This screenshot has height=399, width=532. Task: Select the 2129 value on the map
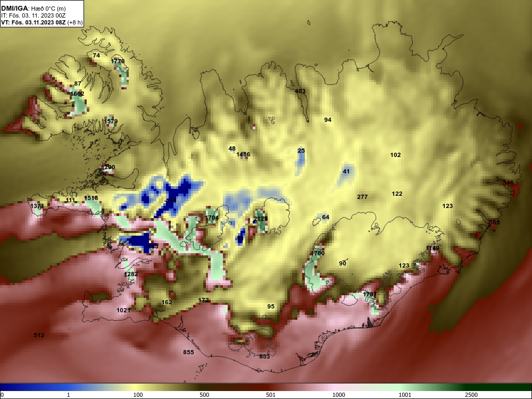(x=261, y=219)
